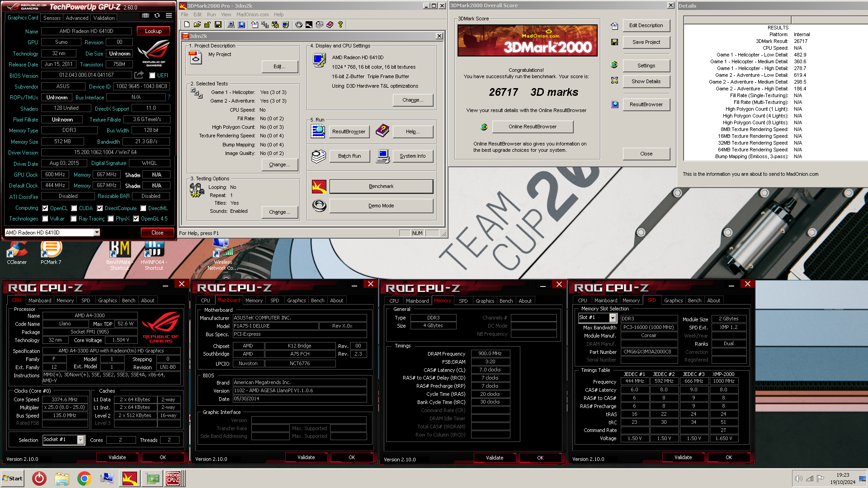Click the Start button on the taskbar
This screenshot has height=488, width=868.
(12, 479)
